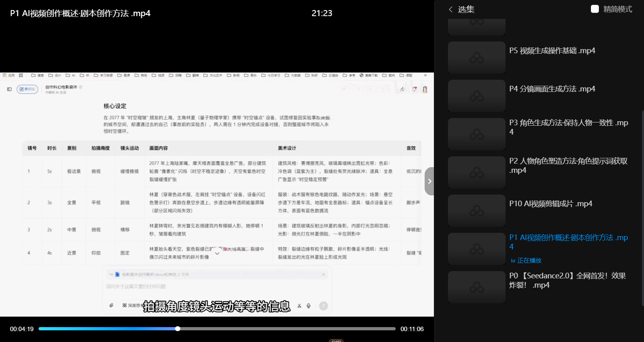Click the scissors icon next to the microphone
The height and width of the screenshot is (342, 644).
[x=299, y=306]
